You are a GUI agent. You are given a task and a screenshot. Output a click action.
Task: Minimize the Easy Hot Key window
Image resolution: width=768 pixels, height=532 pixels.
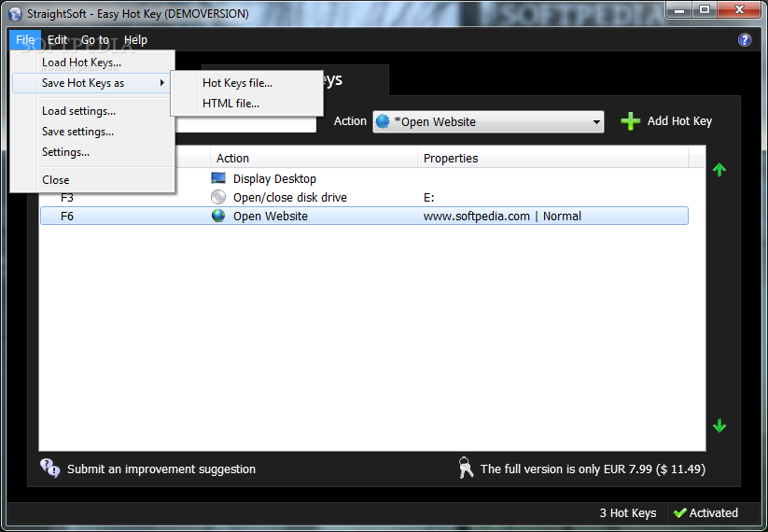click(x=680, y=9)
